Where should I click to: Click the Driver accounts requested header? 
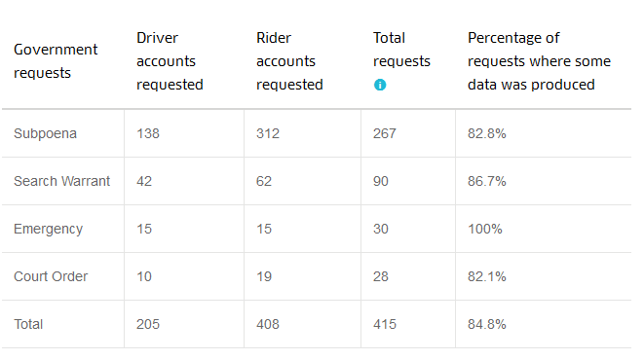(170, 61)
